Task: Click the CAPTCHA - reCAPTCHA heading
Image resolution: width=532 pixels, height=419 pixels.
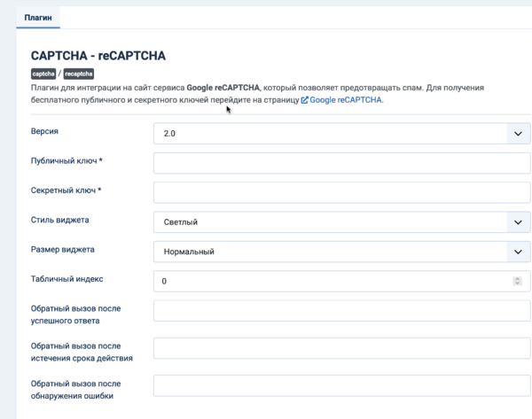Action: coord(98,56)
